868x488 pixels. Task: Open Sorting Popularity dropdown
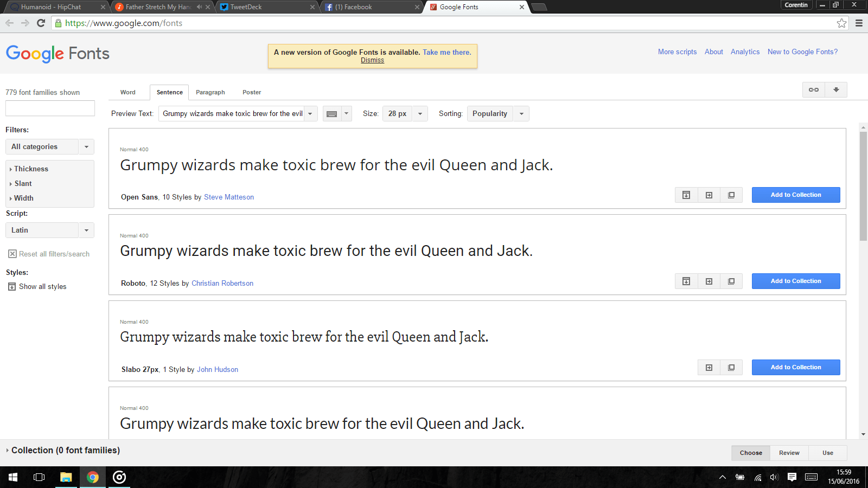pos(498,114)
